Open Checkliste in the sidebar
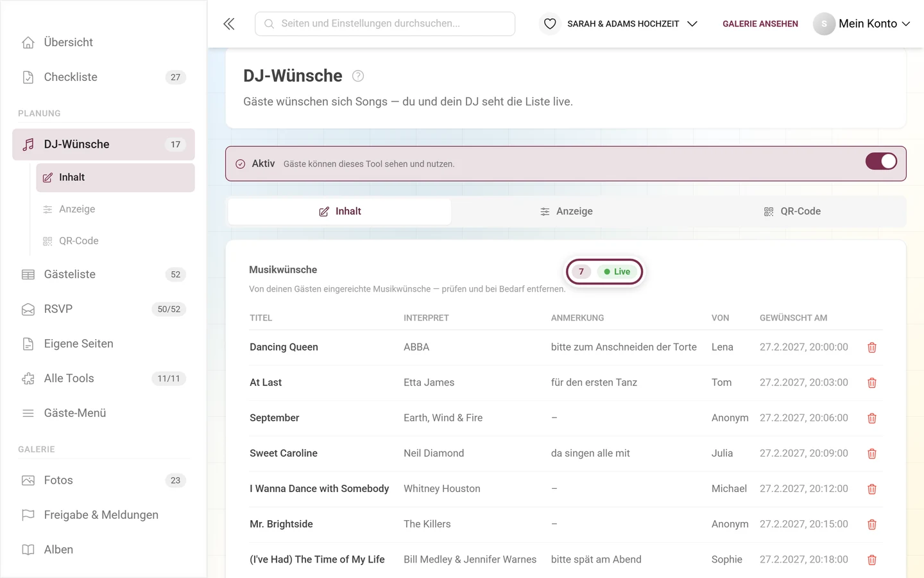The height and width of the screenshot is (578, 924). pos(103,77)
